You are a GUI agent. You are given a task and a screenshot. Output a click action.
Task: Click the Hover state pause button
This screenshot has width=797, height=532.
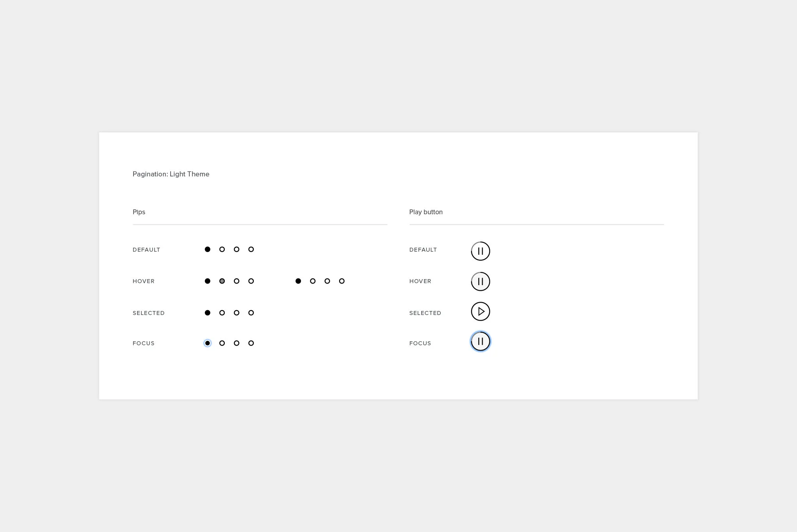tap(480, 281)
